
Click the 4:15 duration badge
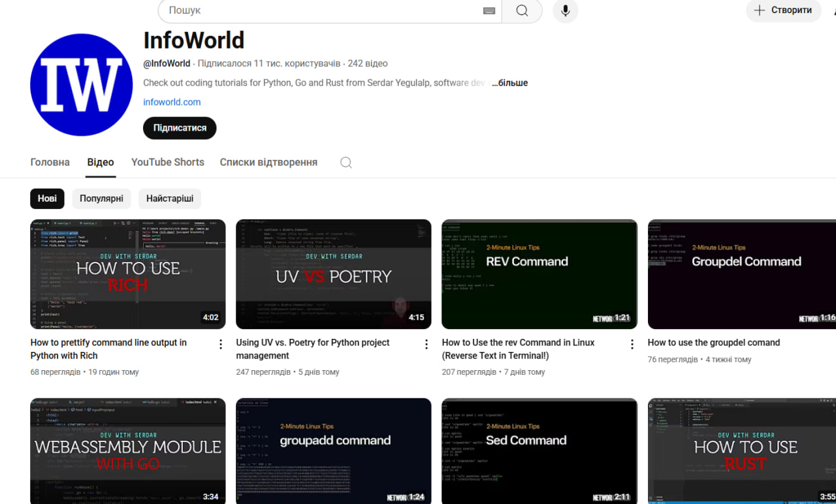[x=416, y=318]
